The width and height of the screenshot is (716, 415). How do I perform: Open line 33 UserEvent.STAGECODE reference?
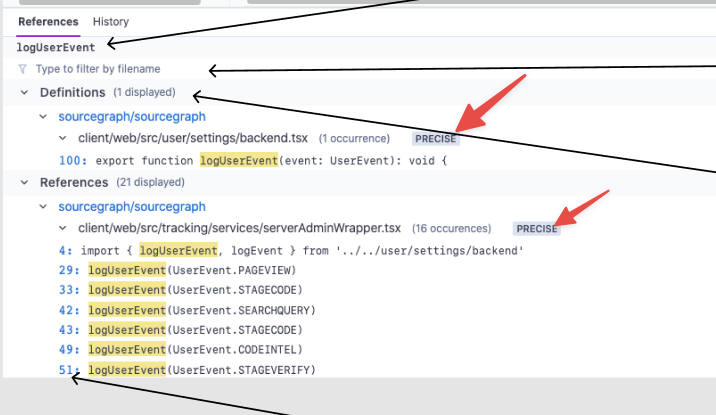click(181, 290)
